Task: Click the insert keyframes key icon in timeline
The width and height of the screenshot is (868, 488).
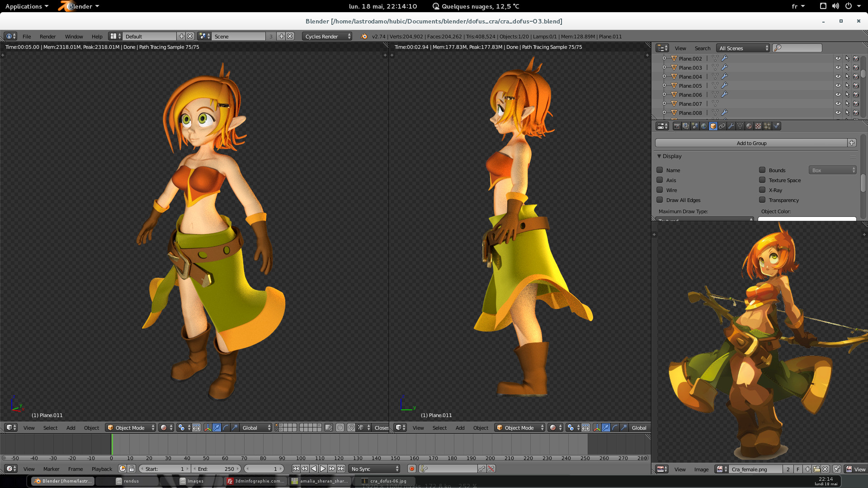Action: [x=482, y=469]
